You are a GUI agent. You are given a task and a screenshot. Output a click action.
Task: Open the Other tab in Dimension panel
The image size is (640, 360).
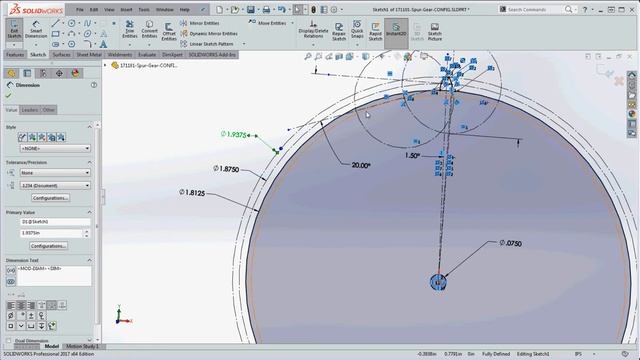[x=48, y=110]
